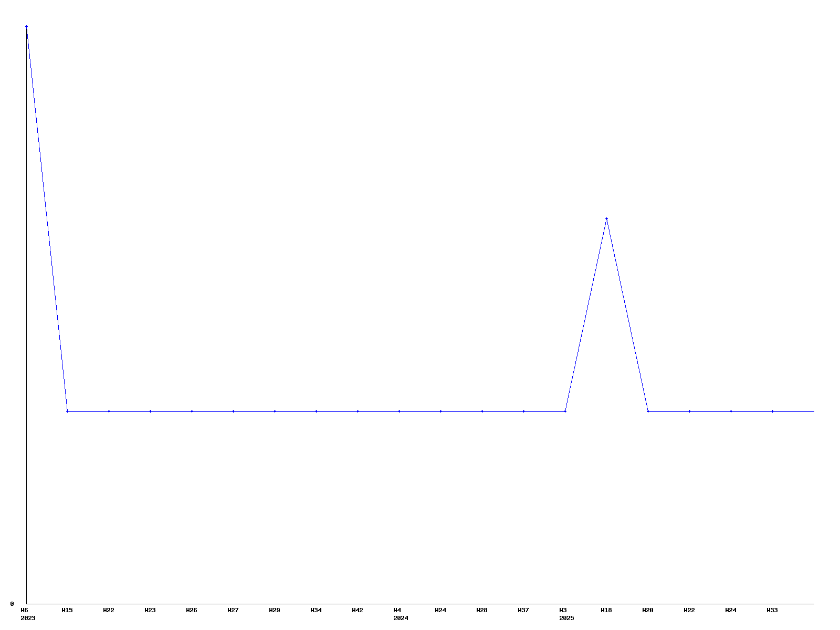Click the W23 x-axis label
This screenshot has width=840, height=630.
point(150,610)
